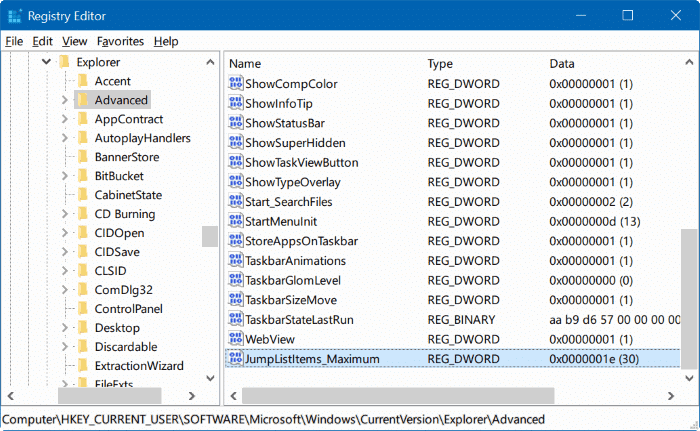
Task: Click the TaskbarSizeMove value icon
Action: (x=235, y=300)
